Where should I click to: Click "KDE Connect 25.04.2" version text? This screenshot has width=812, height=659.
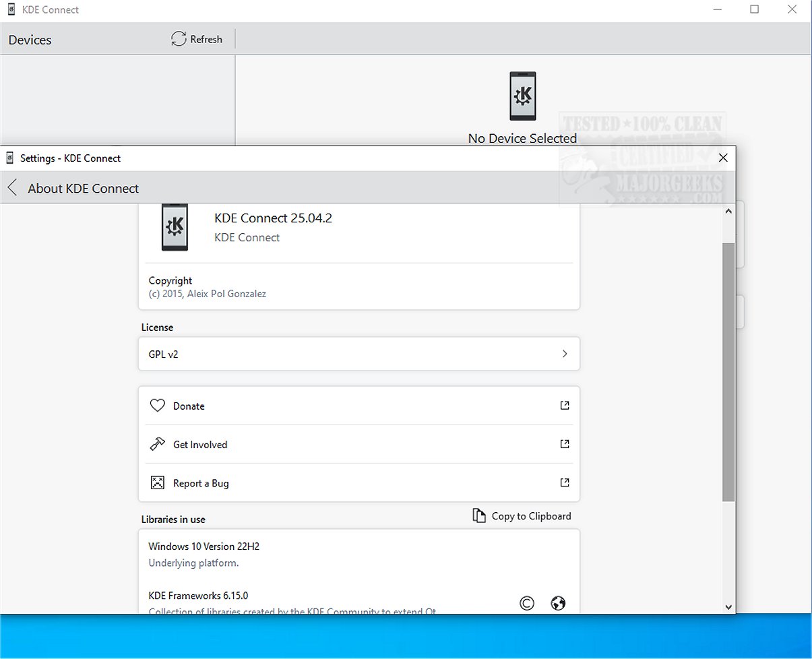click(273, 218)
